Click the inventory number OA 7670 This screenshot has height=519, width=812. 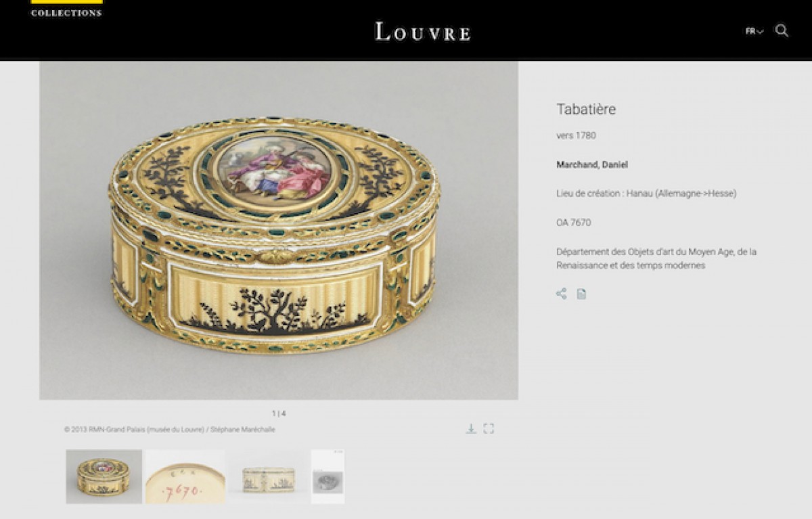point(574,223)
